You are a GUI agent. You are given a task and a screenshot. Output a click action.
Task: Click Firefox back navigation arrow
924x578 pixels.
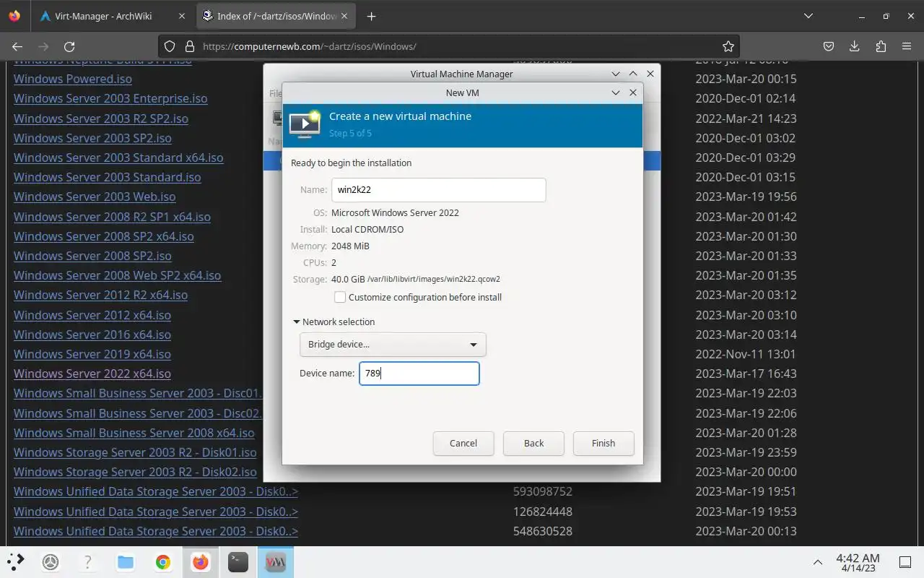click(17, 46)
